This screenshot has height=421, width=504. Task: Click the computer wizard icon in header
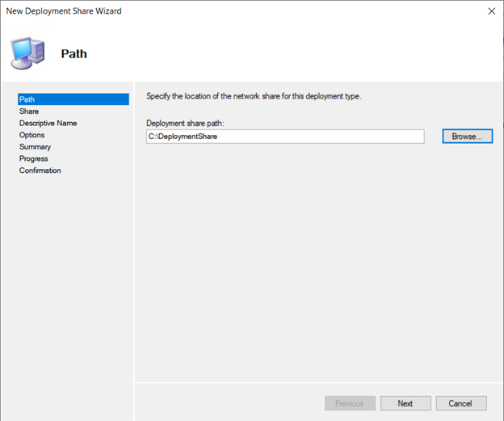[x=27, y=53]
